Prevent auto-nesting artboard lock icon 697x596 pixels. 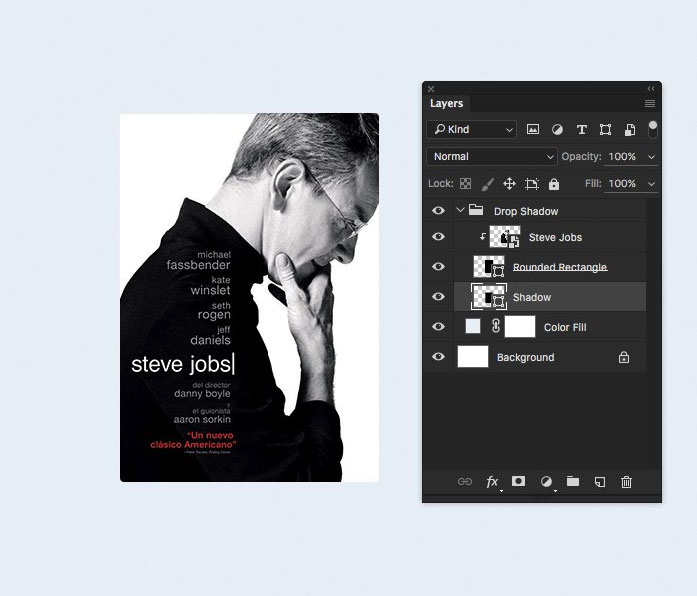click(x=532, y=184)
